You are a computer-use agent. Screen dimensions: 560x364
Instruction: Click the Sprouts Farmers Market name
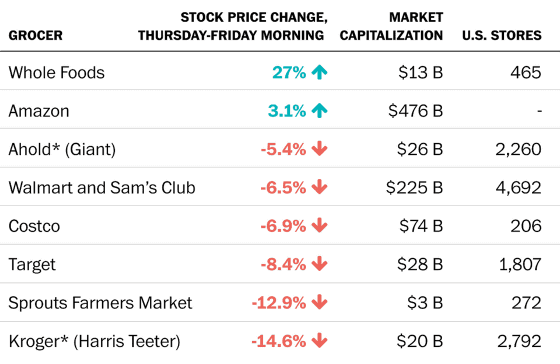click(100, 303)
